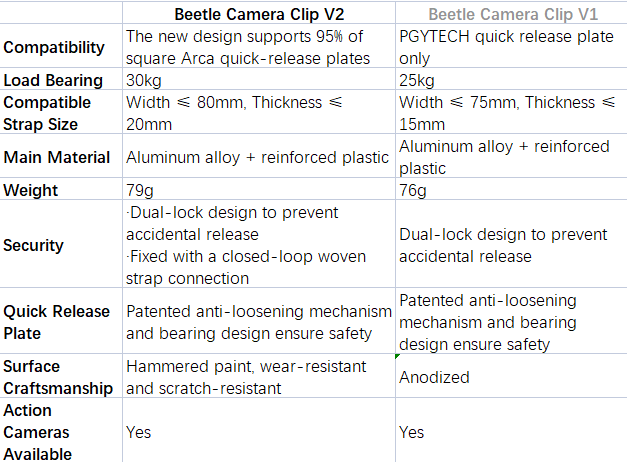Image resolution: width=627 pixels, height=462 pixels.
Task: Click the closed-loop woven strap cell
Action: tap(259, 244)
